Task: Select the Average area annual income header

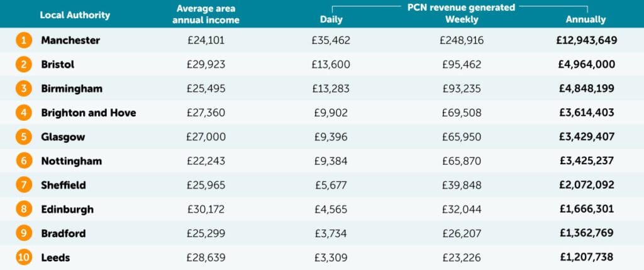Action: click(206, 14)
